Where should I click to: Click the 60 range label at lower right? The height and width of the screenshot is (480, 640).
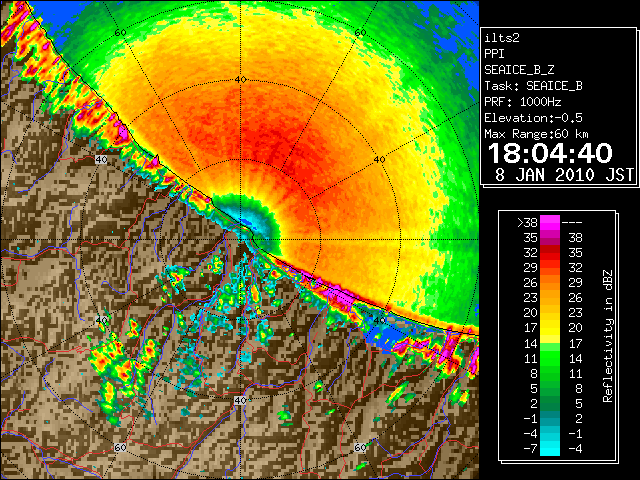pyautogui.click(x=360, y=447)
